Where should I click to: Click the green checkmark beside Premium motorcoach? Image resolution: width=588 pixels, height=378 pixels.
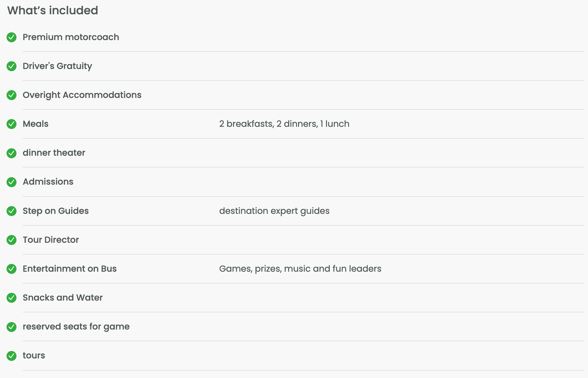point(12,37)
